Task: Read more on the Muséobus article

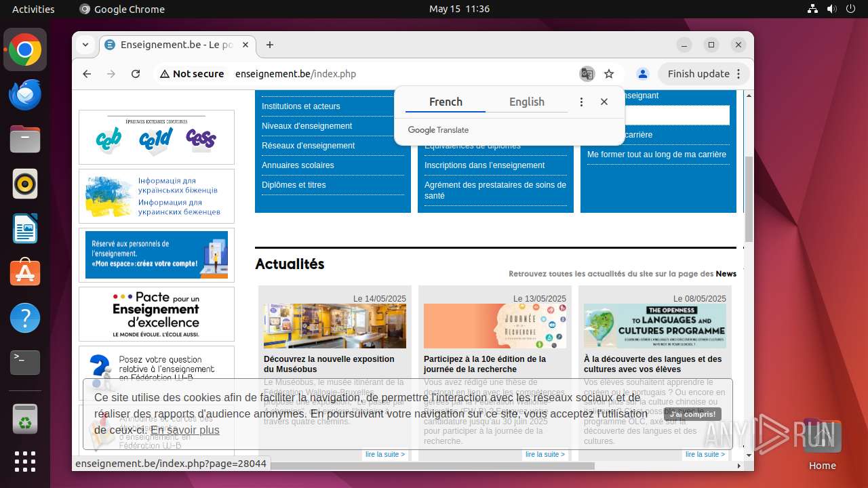Action: [x=385, y=455]
